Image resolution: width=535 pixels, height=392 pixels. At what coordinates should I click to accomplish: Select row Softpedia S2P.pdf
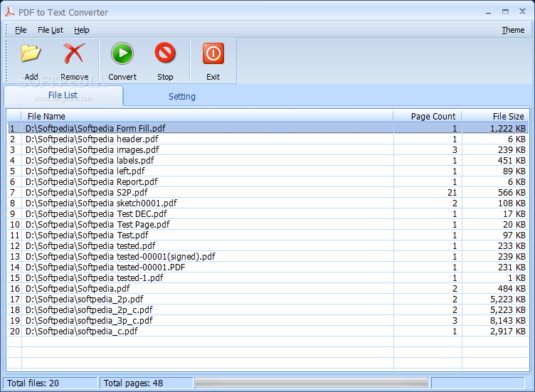[267, 192]
